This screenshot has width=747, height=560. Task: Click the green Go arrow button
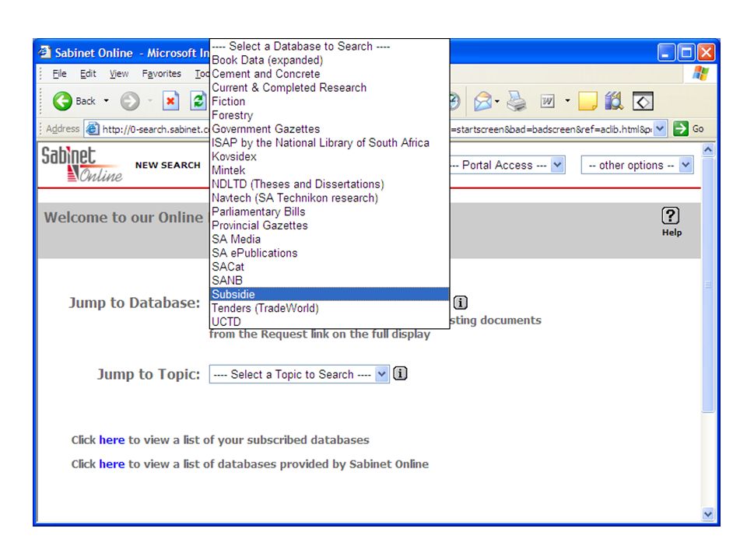tap(681, 128)
